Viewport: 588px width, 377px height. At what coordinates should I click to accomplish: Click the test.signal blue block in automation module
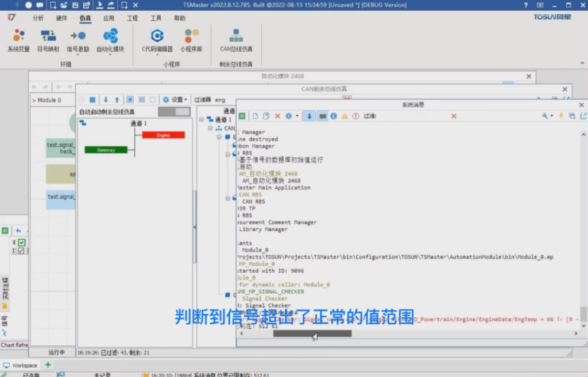coord(61,200)
